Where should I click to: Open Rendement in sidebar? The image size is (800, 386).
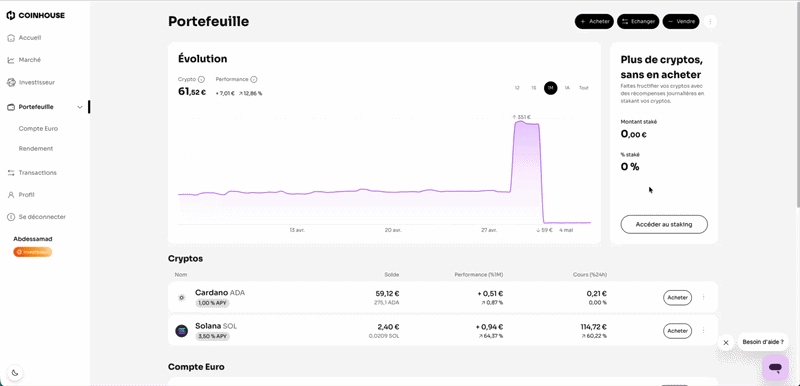(36, 149)
